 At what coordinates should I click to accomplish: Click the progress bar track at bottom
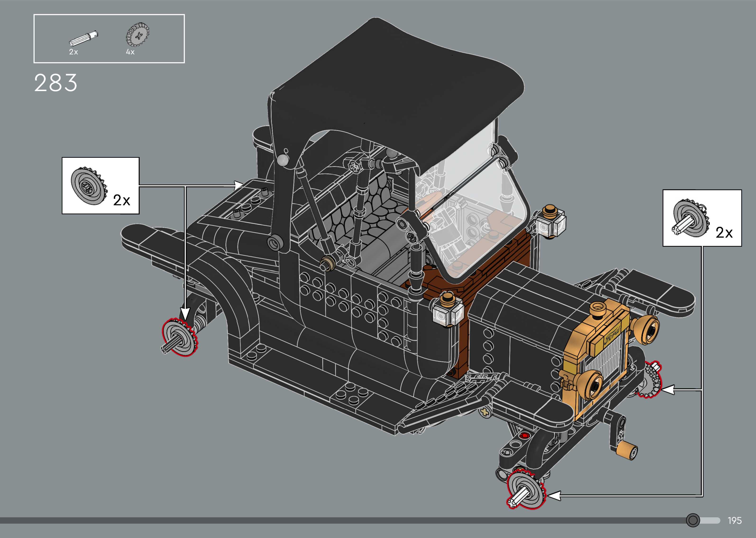pos(331,520)
